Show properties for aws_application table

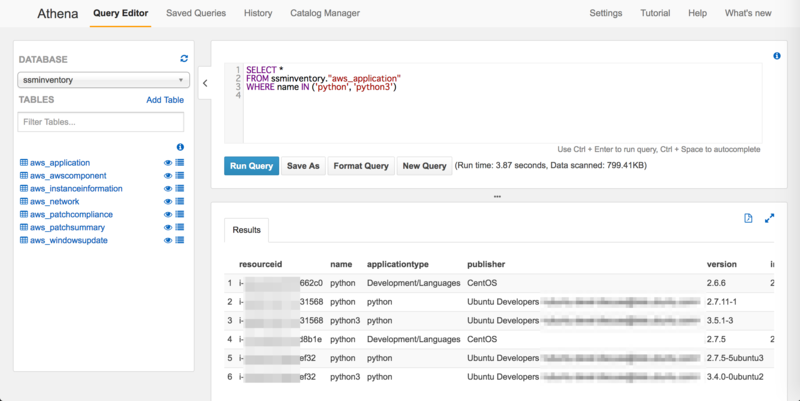point(180,162)
